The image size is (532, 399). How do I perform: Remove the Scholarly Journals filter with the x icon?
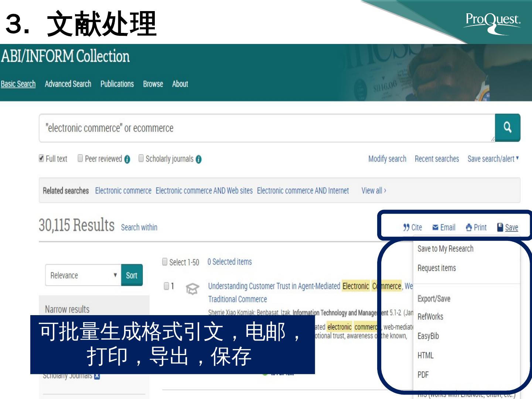point(97,376)
